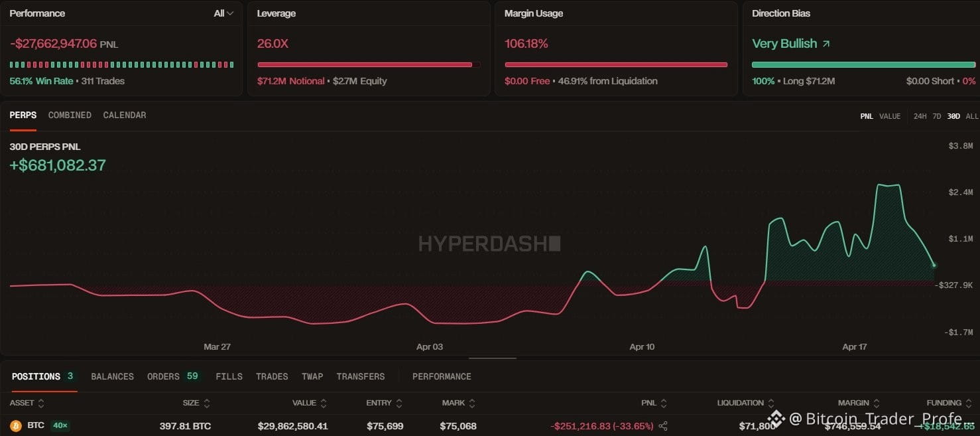Click the Bitcoin BTC asset icon

pos(15,425)
